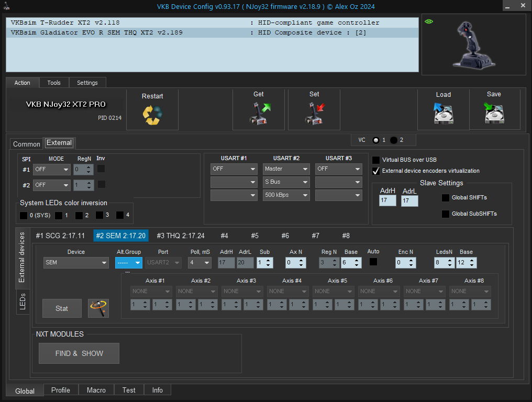Click the Restart recycle arrows icon
This screenshot has height=402, width=532.
pos(152,115)
